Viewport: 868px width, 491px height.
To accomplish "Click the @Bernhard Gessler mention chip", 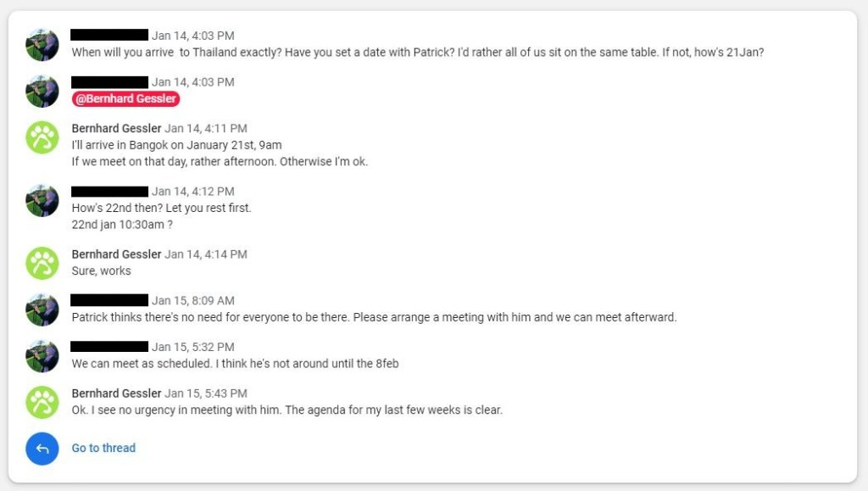I will [x=125, y=99].
